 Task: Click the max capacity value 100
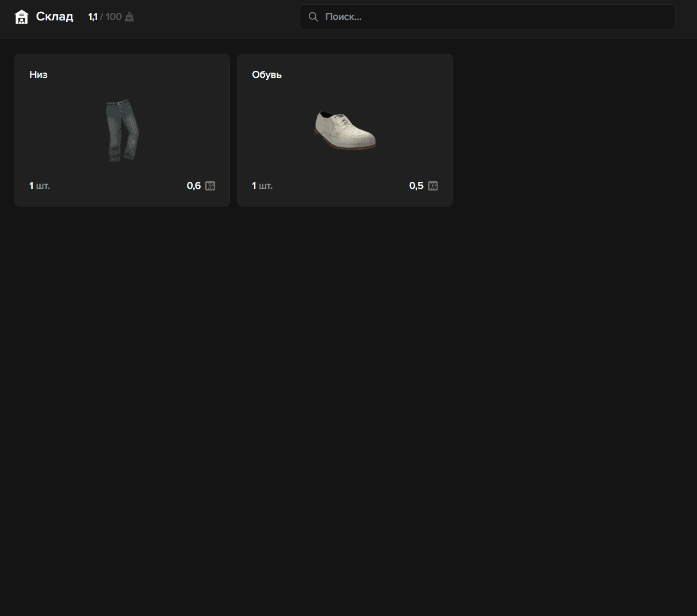pos(113,17)
